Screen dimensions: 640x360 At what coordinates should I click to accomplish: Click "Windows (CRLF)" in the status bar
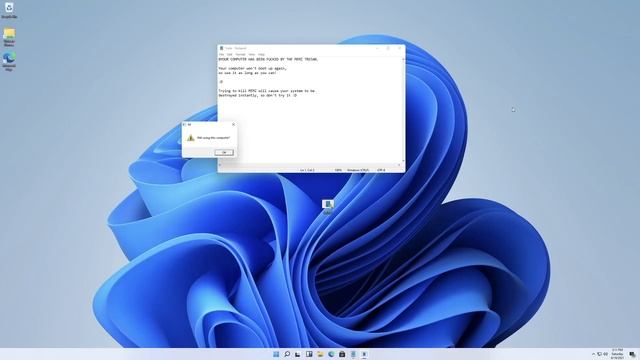[x=358, y=170]
